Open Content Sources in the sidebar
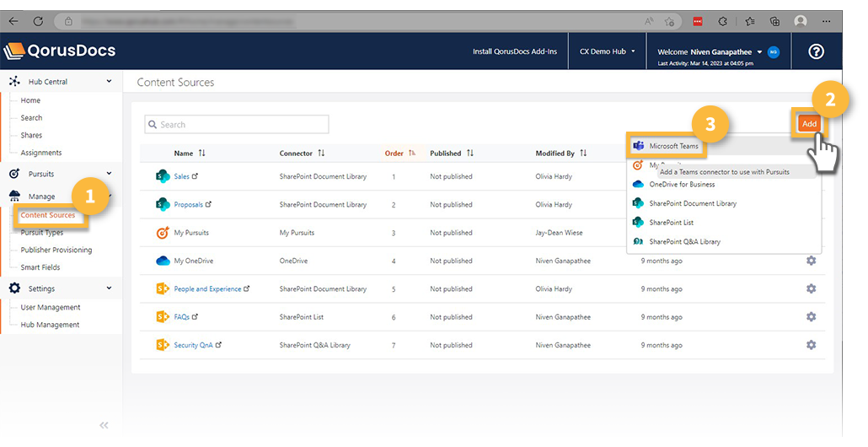The width and height of the screenshot is (868, 447). (x=47, y=215)
